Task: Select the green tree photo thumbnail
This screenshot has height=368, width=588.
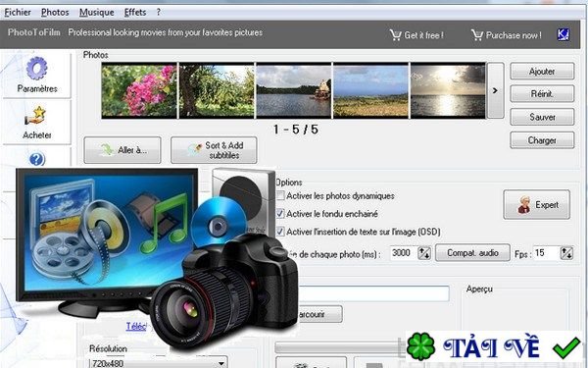Action: click(x=217, y=90)
